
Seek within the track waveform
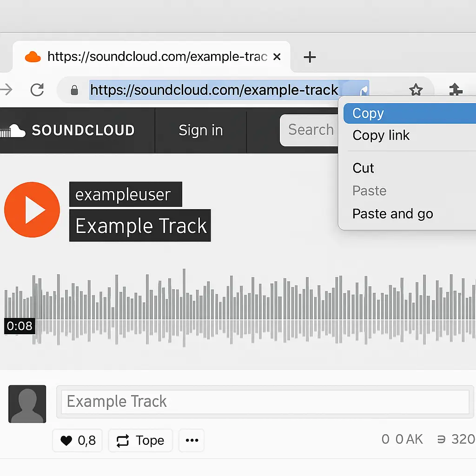tap(240, 308)
